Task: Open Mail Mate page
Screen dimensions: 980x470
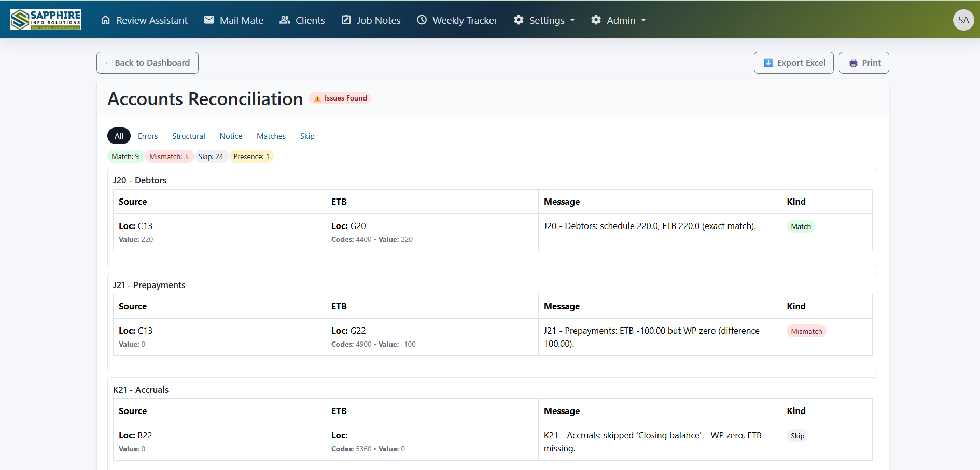Action: [x=234, y=20]
